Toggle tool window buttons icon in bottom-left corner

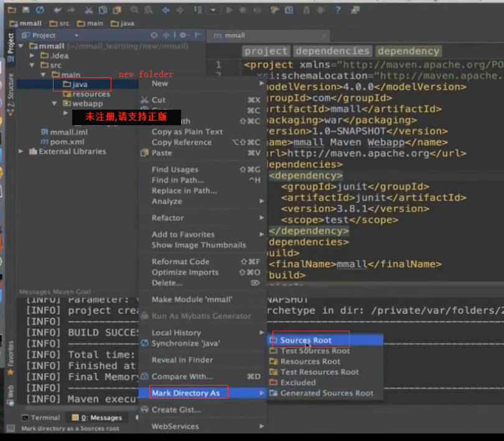tap(11, 429)
